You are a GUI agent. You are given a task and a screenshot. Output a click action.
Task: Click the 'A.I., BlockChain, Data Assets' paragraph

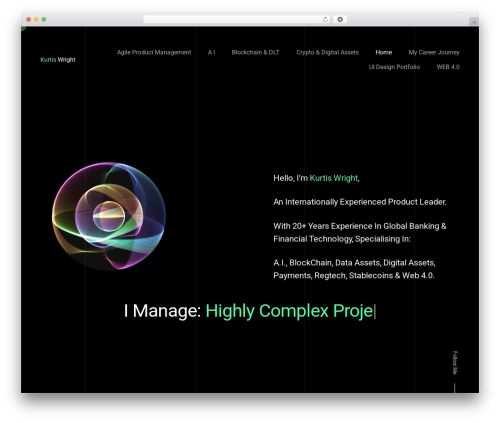(x=354, y=269)
